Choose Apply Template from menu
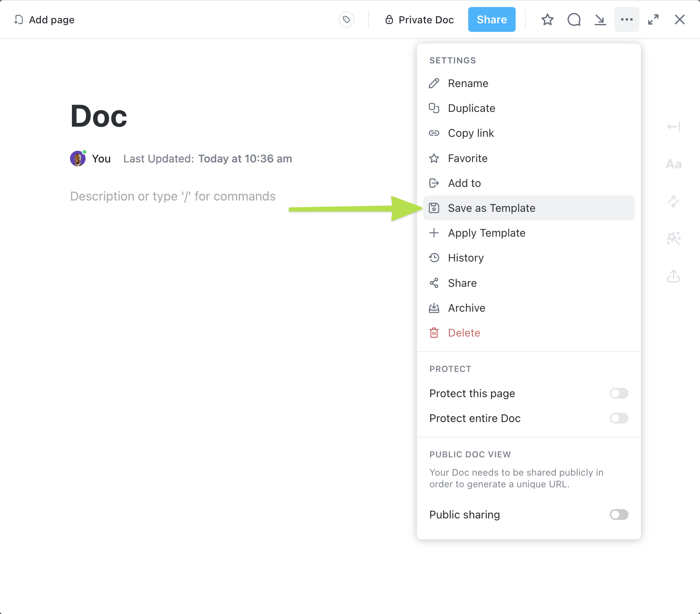700x614 pixels. [486, 233]
